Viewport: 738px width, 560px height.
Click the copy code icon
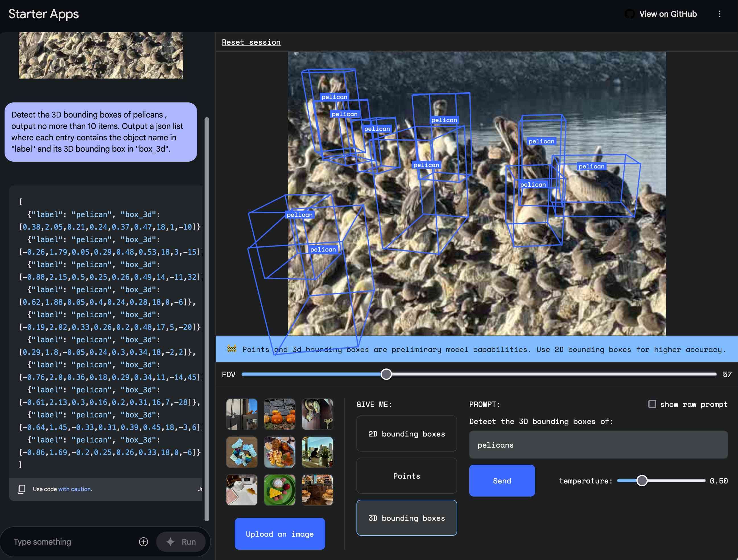(21, 489)
